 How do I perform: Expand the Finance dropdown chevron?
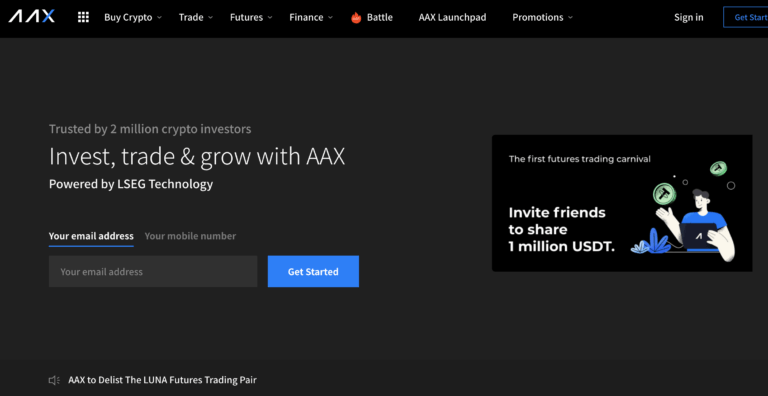pos(330,18)
